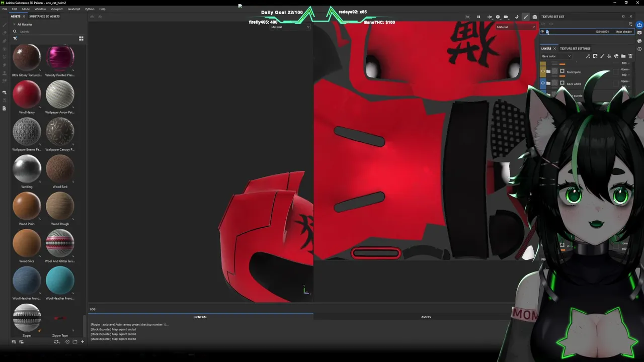Click the export textures icon in right dock
This screenshot has height=362, width=644.
pos(639,25)
